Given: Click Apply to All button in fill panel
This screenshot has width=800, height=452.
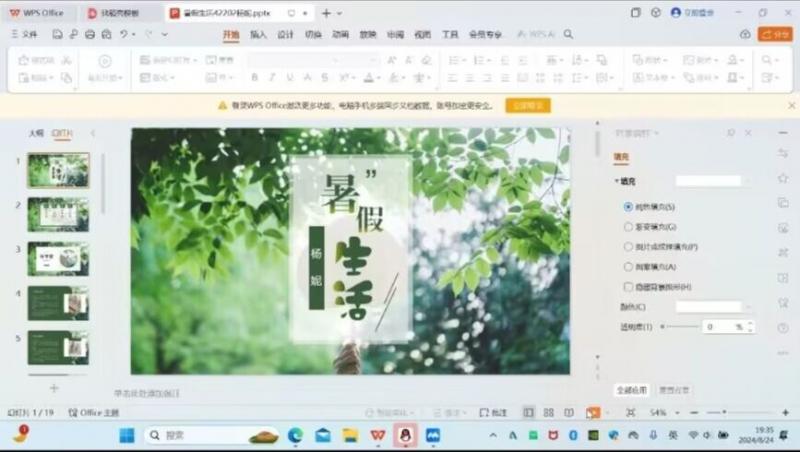Looking at the screenshot, I should click(x=632, y=390).
